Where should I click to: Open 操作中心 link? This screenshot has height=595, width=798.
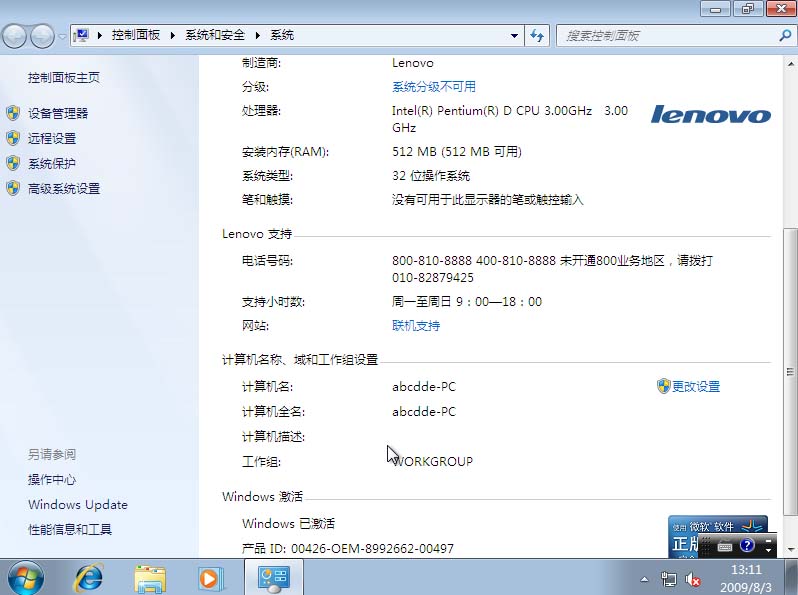point(52,479)
